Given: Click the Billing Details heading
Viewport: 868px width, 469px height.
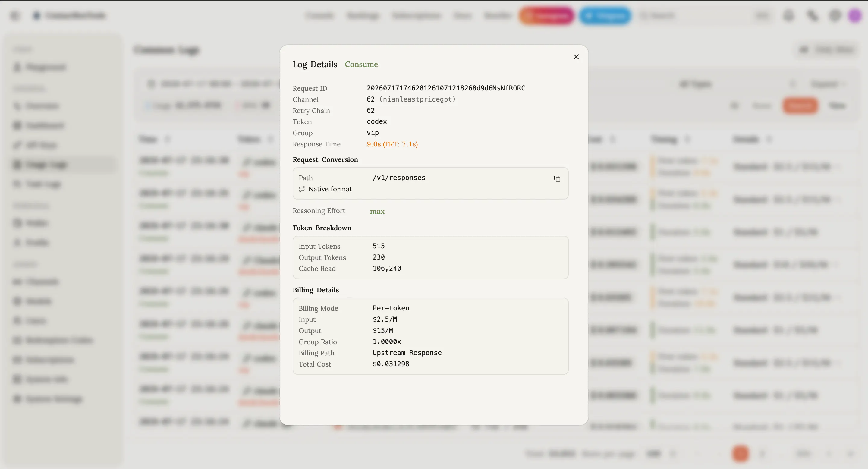Looking at the screenshot, I should tap(316, 290).
